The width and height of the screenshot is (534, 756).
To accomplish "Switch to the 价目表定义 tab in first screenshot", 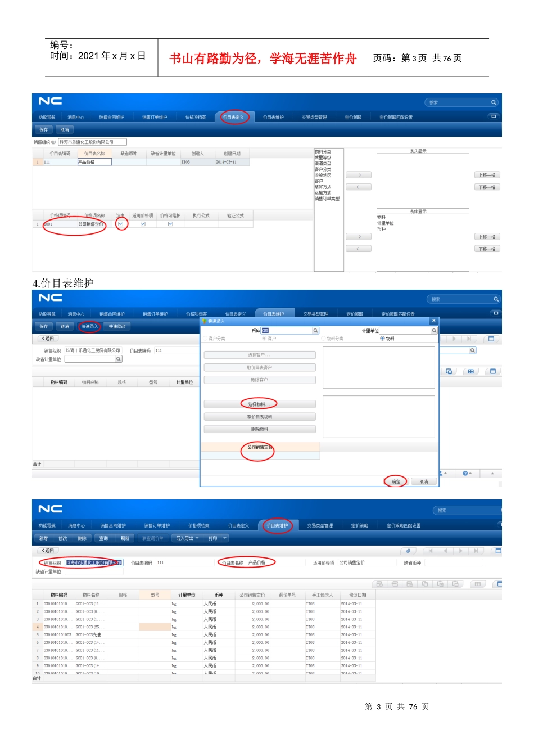I will click(x=233, y=118).
